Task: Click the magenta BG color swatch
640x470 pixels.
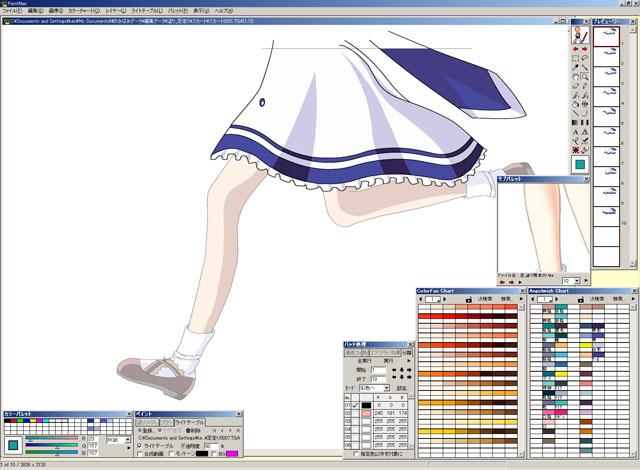Action: 232,454
